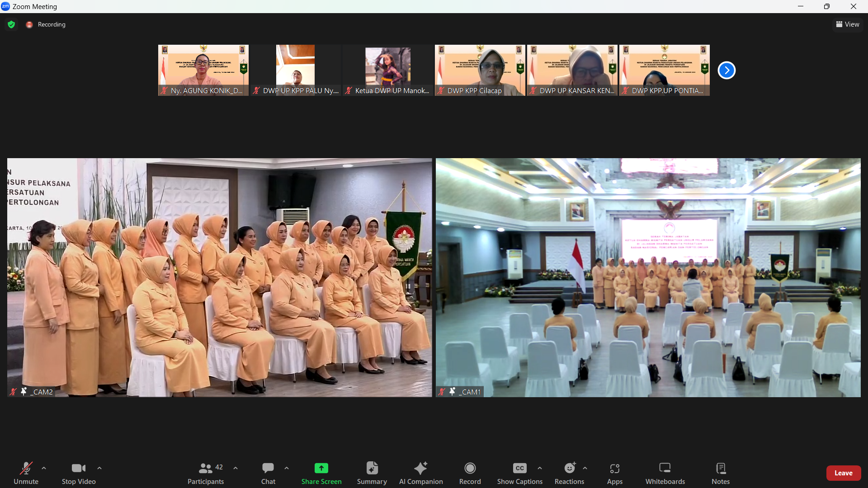The height and width of the screenshot is (488, 868).
Task: Open the Whiteboards icon
Action: [665, 469]
